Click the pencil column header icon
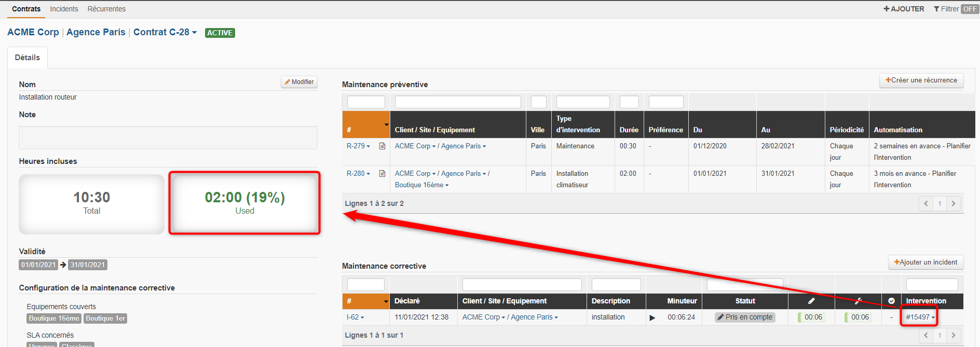980x347 pixels. (x=811, y=301)
